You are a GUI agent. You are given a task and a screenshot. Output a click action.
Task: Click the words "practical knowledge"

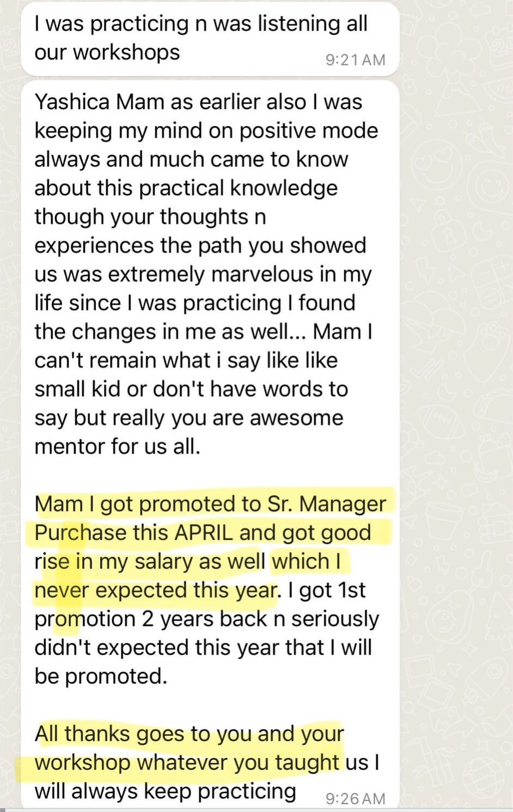pyautogui.click(x=238, y=188)
